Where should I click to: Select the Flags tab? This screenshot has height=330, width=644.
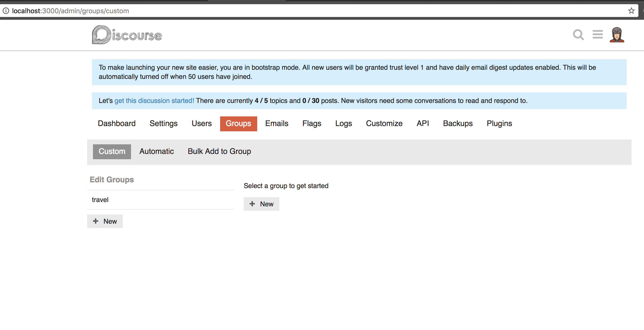(311, 123)
